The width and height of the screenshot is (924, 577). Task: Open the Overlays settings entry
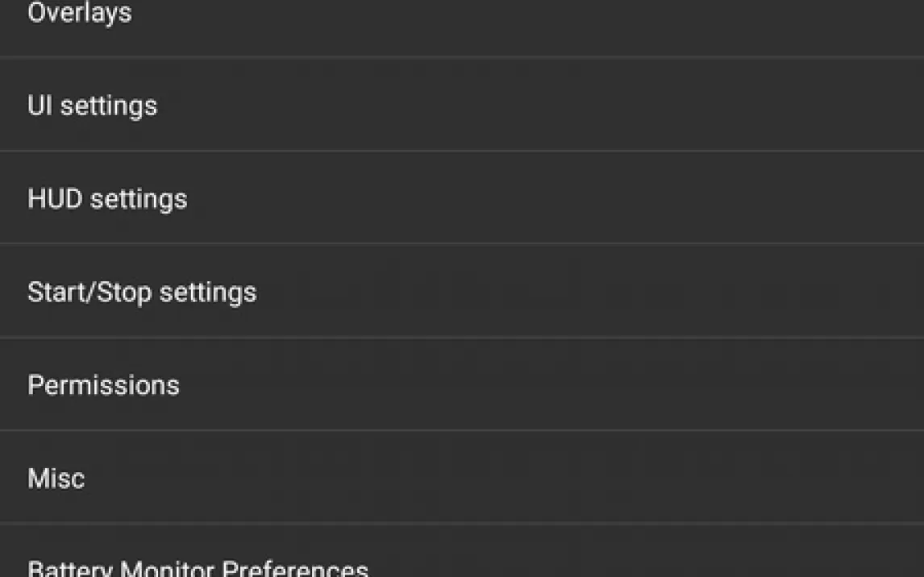pyautogui.click(x=461, y=16)
